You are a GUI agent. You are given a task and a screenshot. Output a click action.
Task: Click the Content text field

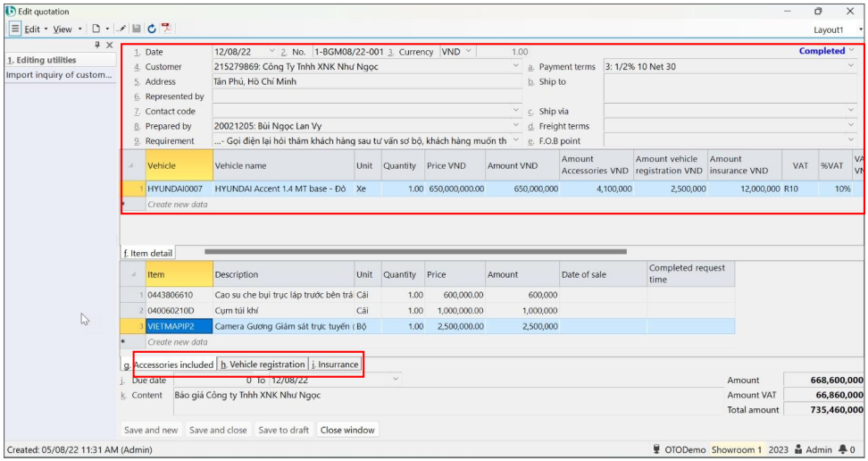tap(447, 395)
